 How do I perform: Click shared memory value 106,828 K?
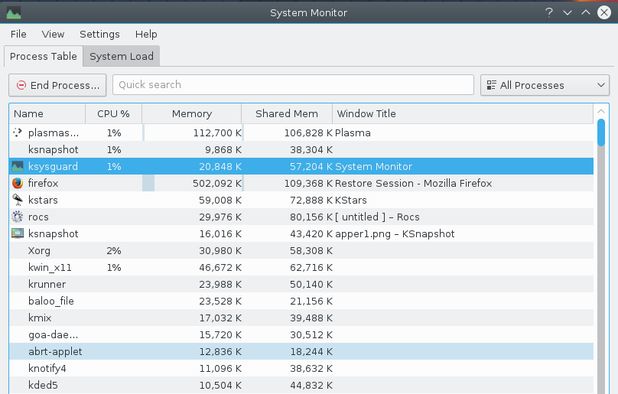coord(308,133)
